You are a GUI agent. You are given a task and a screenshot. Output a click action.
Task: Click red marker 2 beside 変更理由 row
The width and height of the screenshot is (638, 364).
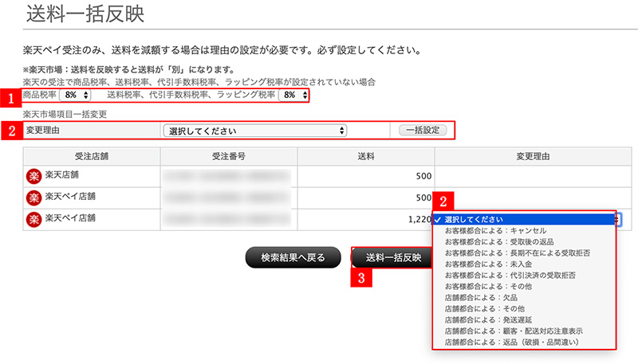pyautogui.click(x=10, y=131)
